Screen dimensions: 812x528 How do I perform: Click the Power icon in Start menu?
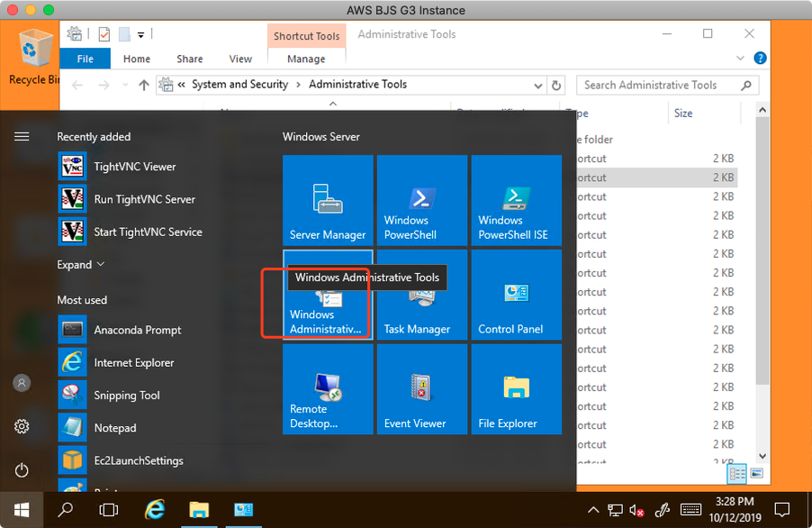22,470
